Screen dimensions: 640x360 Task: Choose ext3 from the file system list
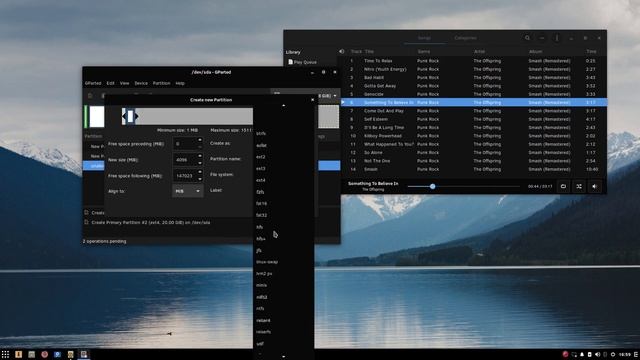[x=283, y=168]
